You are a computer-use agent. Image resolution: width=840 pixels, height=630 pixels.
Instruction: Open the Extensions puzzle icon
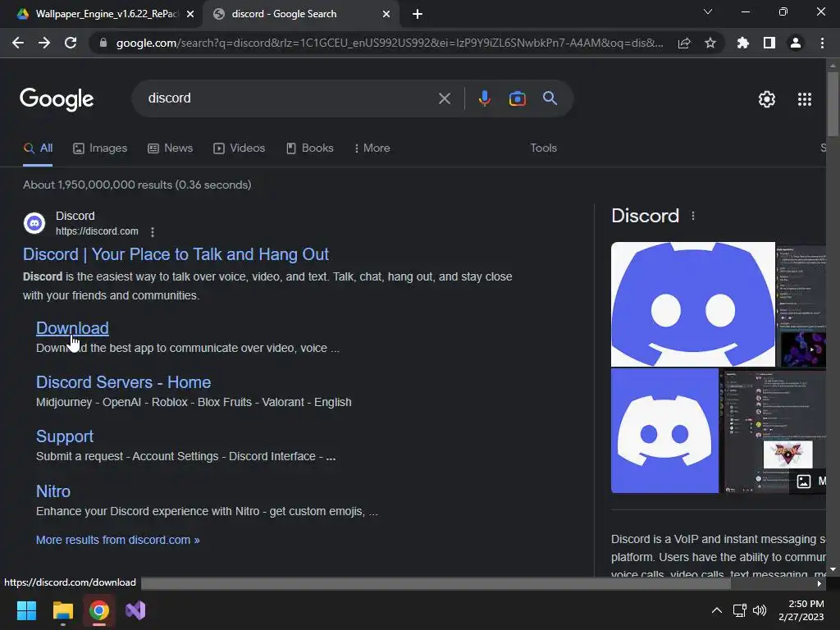tap(743, 43)
